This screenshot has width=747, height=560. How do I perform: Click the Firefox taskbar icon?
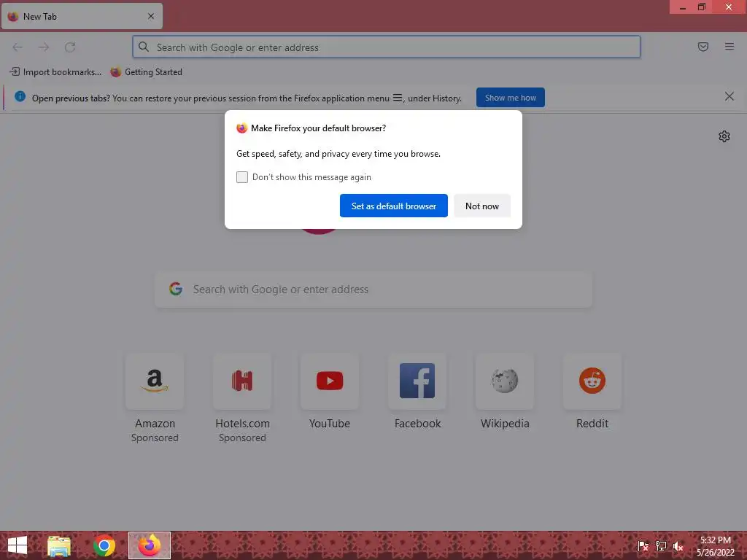149,545
